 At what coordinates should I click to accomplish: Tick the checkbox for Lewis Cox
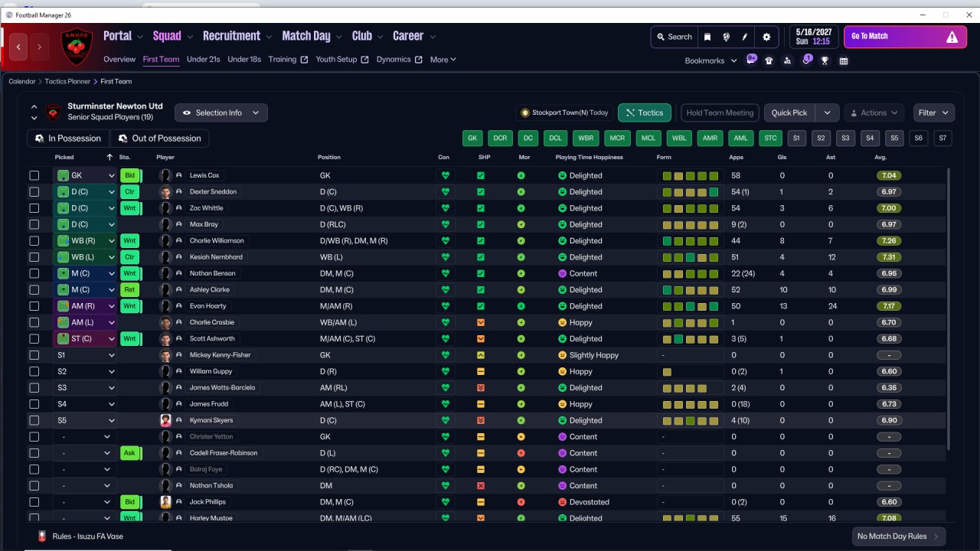tap(34, 175)
